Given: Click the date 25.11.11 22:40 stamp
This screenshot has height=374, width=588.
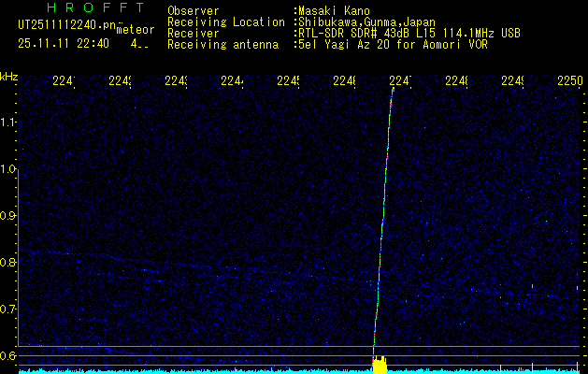Looking at the screenshot, I should coord(63,43).
